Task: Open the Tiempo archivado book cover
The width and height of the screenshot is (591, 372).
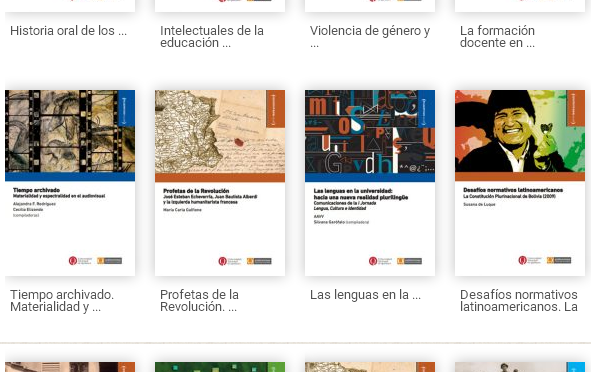Action: [x=70, y=183]
